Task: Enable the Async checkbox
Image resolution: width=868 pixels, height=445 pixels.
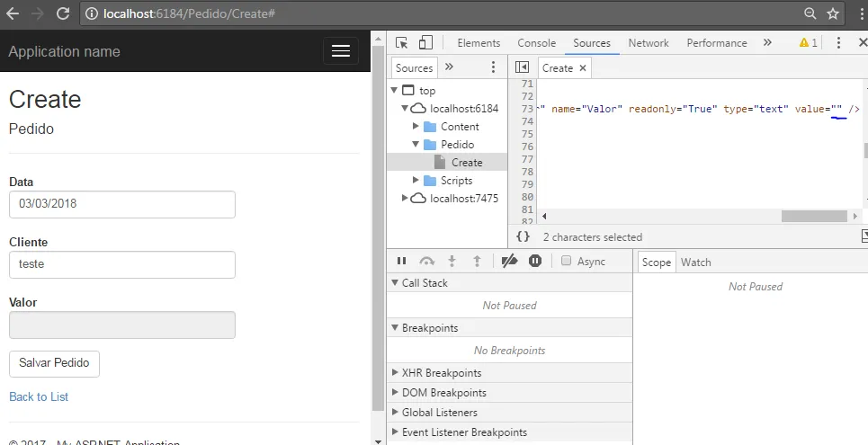Action: pyautogui.click(x=566, y=262)
